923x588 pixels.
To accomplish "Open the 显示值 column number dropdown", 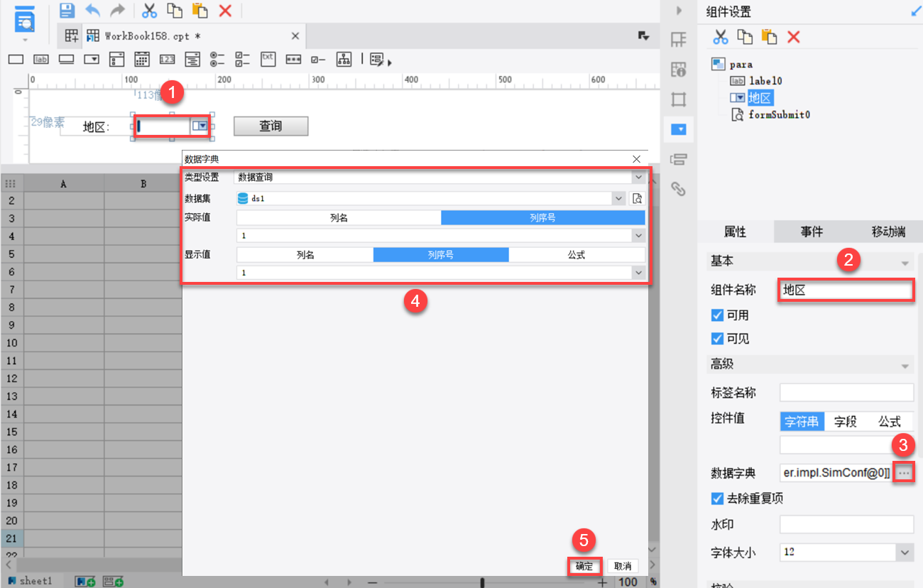I will point(638,273).
